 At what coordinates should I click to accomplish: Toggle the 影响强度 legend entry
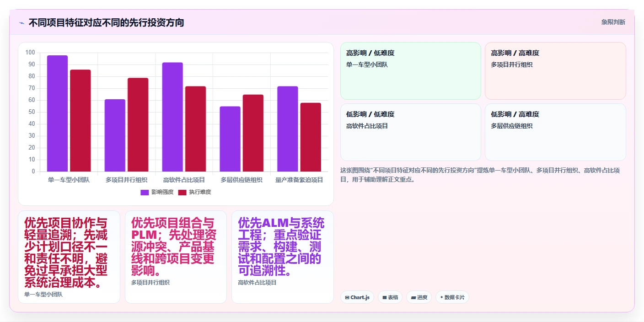pyautogui.click(x=157, y=192)
